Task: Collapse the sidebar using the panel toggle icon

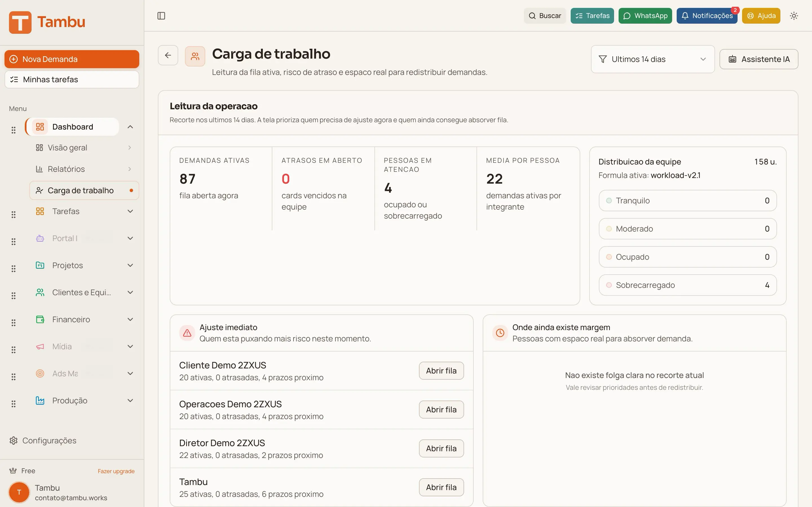Action: pos(161,15)
